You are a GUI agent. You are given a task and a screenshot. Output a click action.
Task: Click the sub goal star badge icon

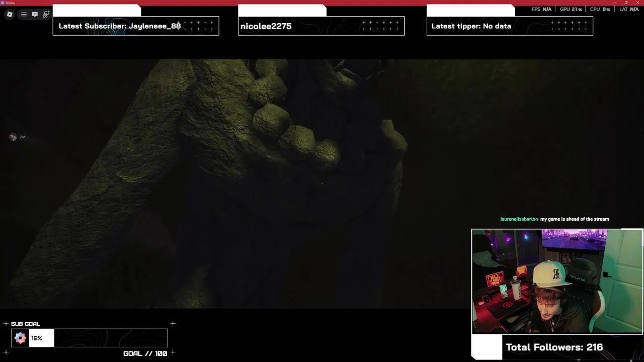click(x=21, y=338)
